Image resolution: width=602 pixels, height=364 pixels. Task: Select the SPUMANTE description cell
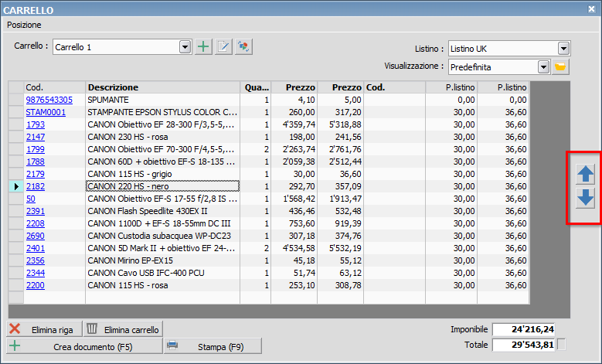(163, 100)
